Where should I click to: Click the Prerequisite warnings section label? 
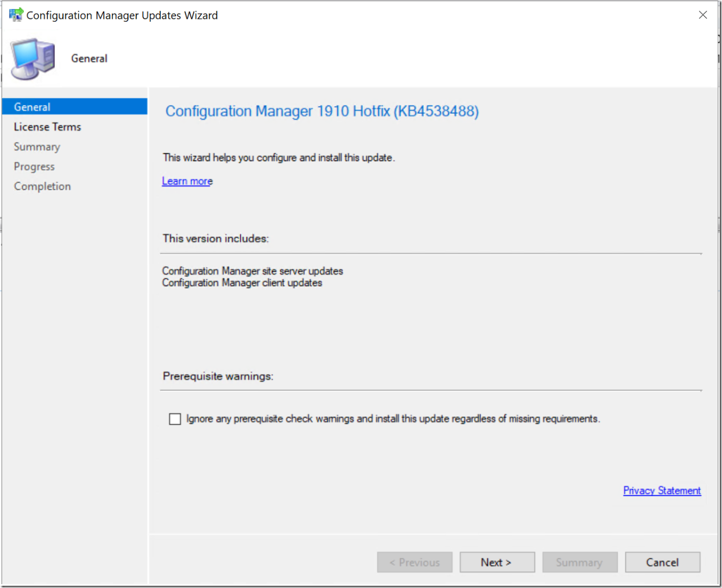coord(218,376)
